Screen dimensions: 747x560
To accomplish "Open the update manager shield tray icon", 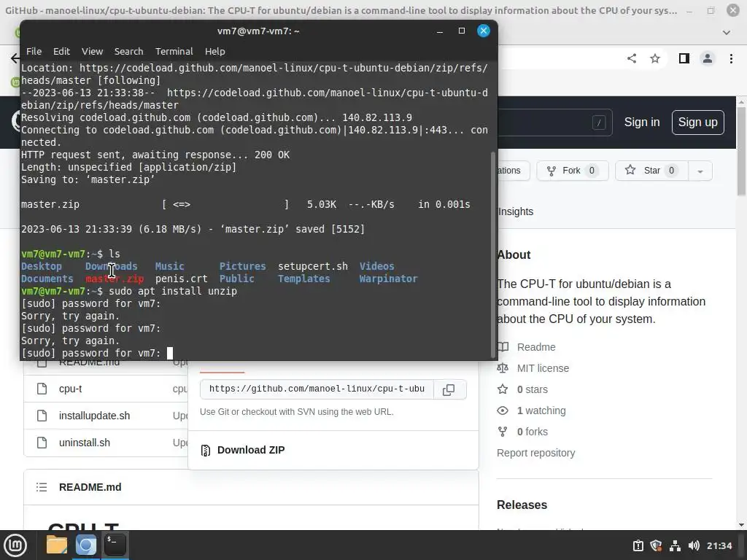I will click(656, 545).
